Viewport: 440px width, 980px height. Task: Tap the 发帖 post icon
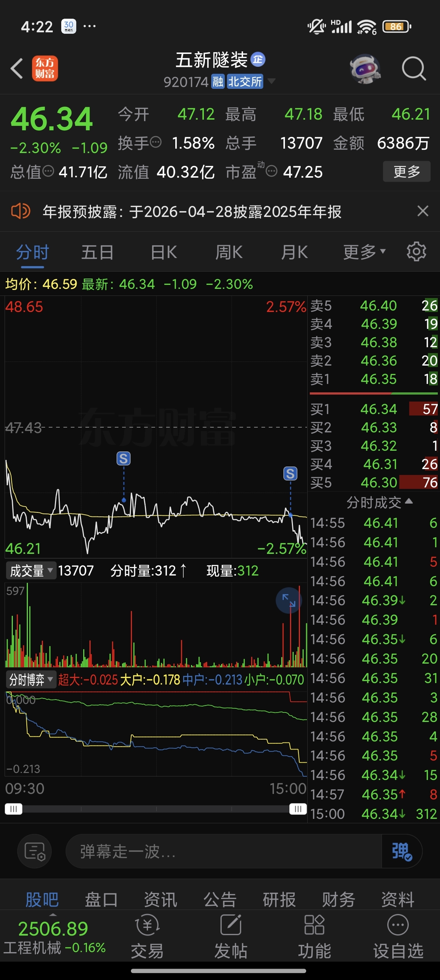click(231, 936)
